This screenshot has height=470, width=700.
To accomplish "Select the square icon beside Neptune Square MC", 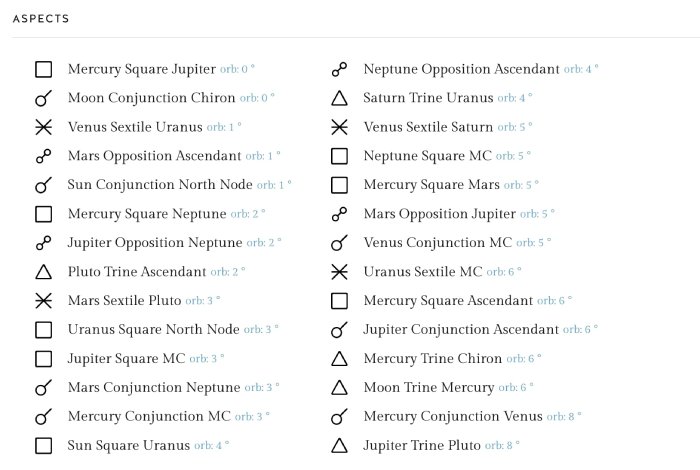I will [339, 156].
